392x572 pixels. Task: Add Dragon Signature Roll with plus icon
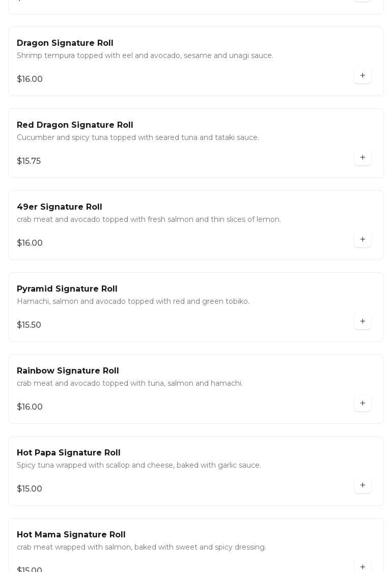(362, 76)
